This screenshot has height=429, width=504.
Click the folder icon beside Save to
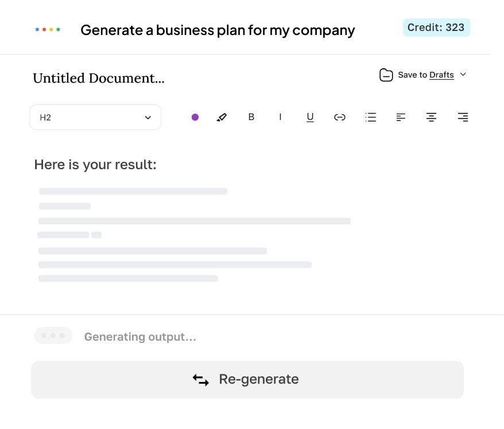coord(386,75)
